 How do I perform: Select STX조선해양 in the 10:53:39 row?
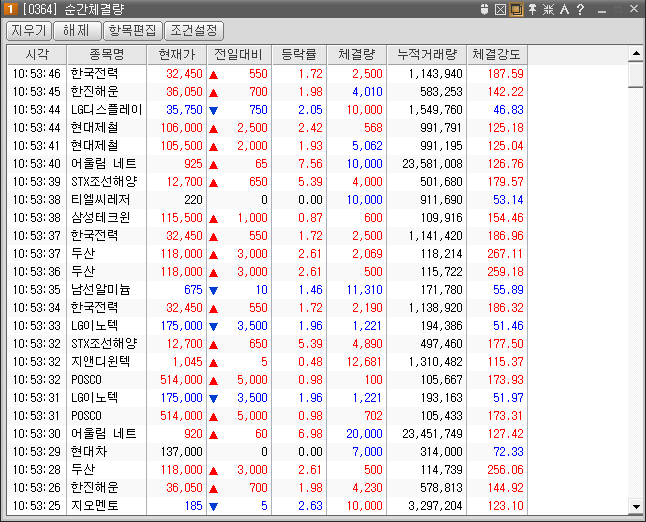click(x=104, y=182)
